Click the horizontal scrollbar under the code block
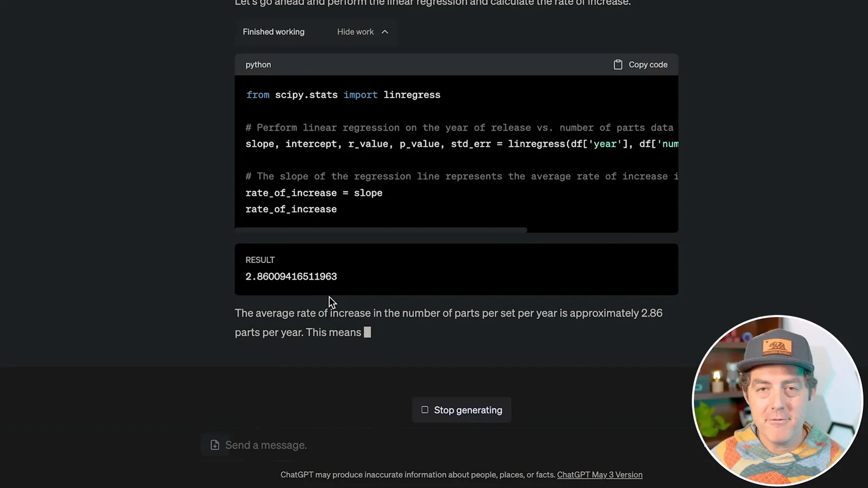 pos(381,230)
